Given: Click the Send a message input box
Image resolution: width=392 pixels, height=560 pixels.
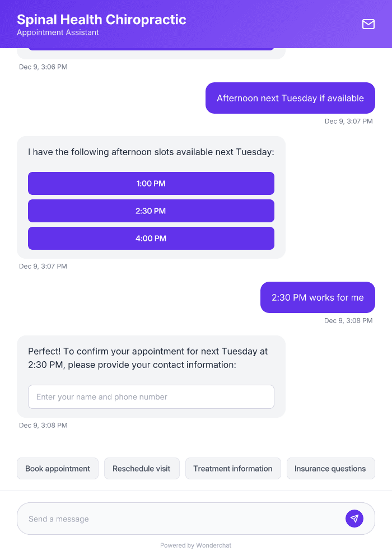Looking at the screenshot, I should (168, 519).
